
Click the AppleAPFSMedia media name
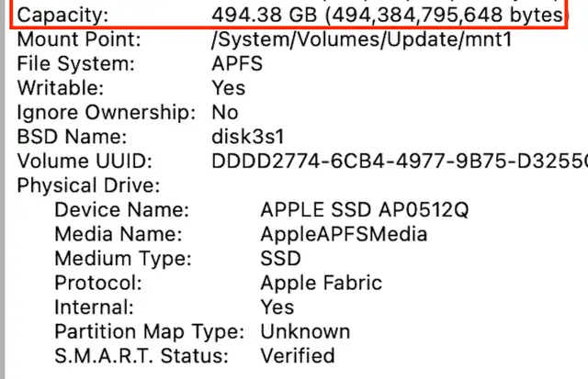(344, 234)
